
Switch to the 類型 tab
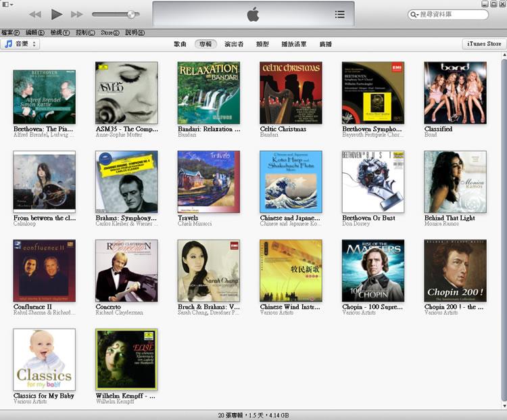click(x=262, y=44)
